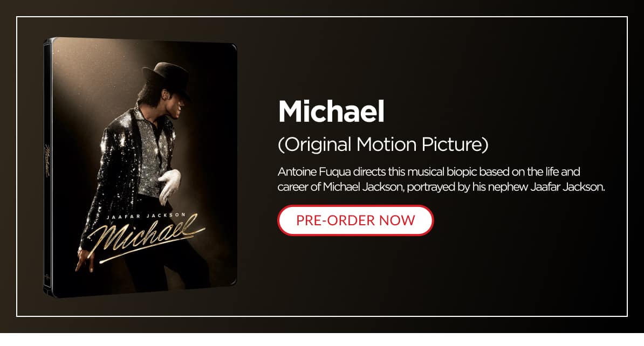Image resolution: width=644 pixels, height=346 pixels.
Task: Click the black fedora hat on the cover
Action: [x=166, y=77]
